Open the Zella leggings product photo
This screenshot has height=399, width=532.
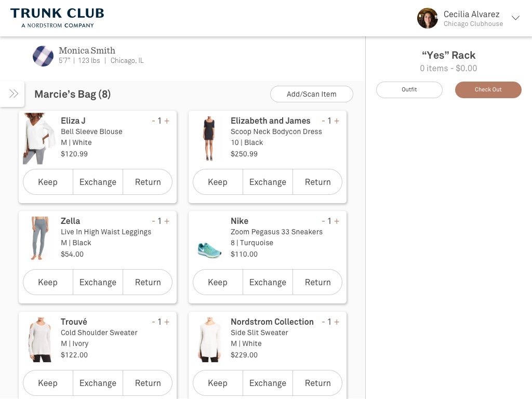[39, 238]
